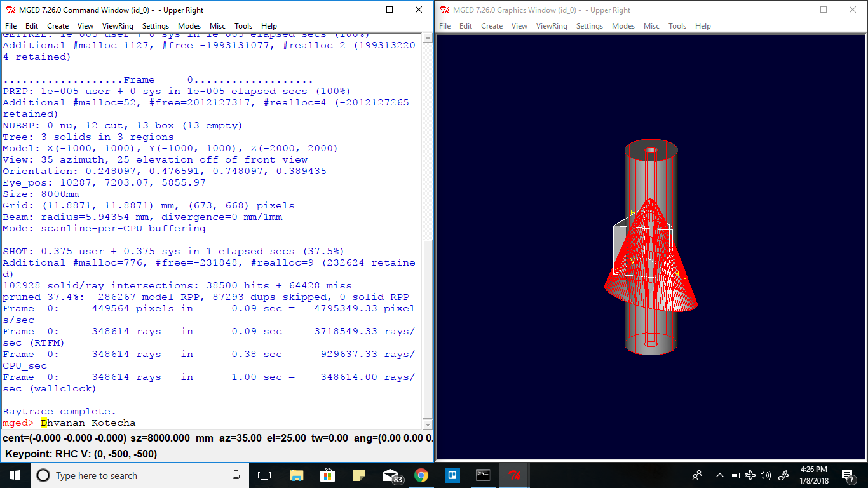Open Edit menu in Graphics Window
The image size is (868, 488).
(466, 26)
